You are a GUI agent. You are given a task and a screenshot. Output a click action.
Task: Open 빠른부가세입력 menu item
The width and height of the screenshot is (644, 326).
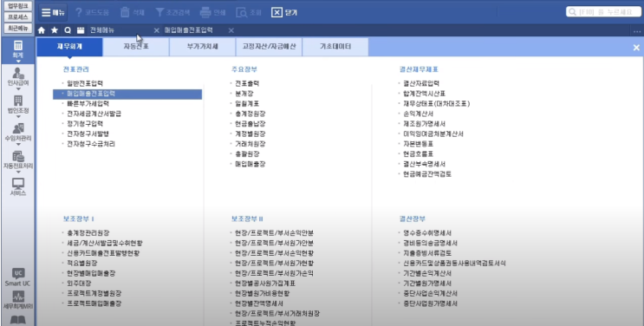pyautogui.click(x=88, y=103)
